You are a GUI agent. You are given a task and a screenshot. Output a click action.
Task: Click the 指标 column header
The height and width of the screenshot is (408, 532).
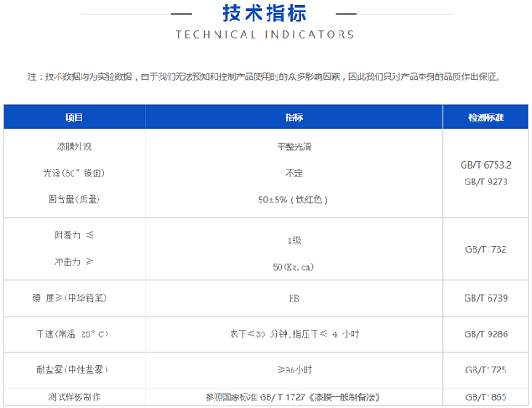[x=294, y=117]
